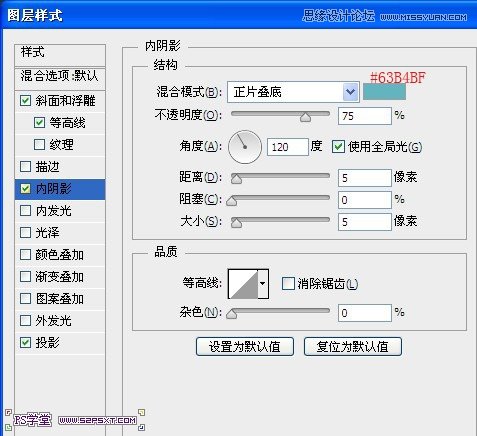Enable the 内发光 checkbox
The height and width of the screenshot is (436, 477).
click(25, 211)
